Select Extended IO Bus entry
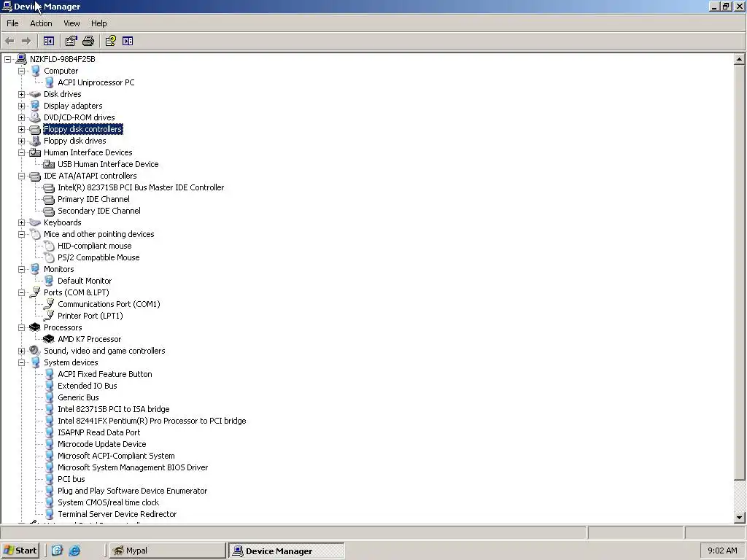 [88, 386]
